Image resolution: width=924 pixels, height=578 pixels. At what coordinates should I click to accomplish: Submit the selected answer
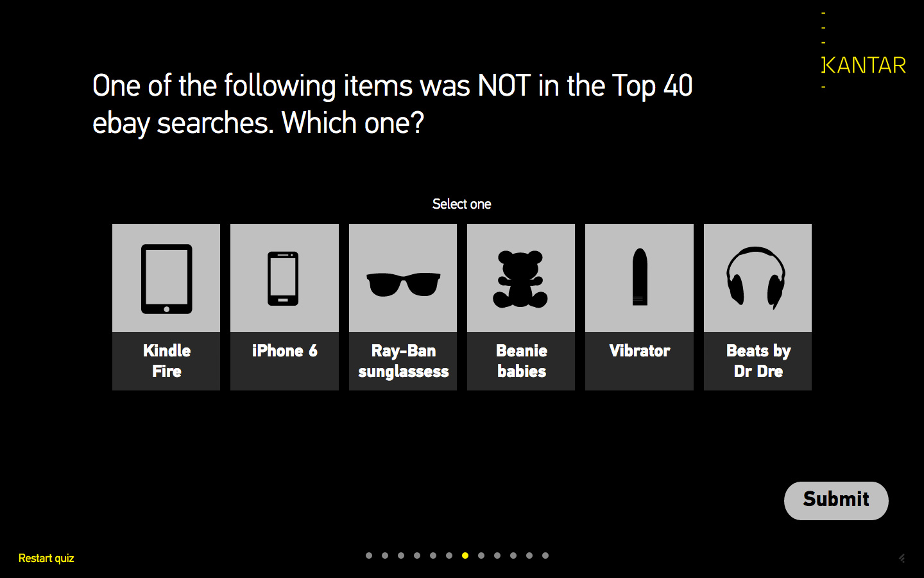tap(836, 500)
